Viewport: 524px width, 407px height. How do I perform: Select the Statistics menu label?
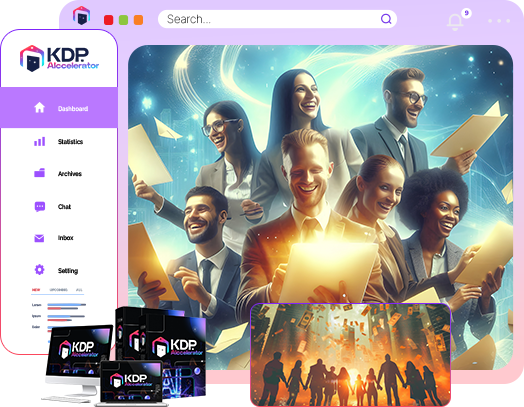pos(70,142)
